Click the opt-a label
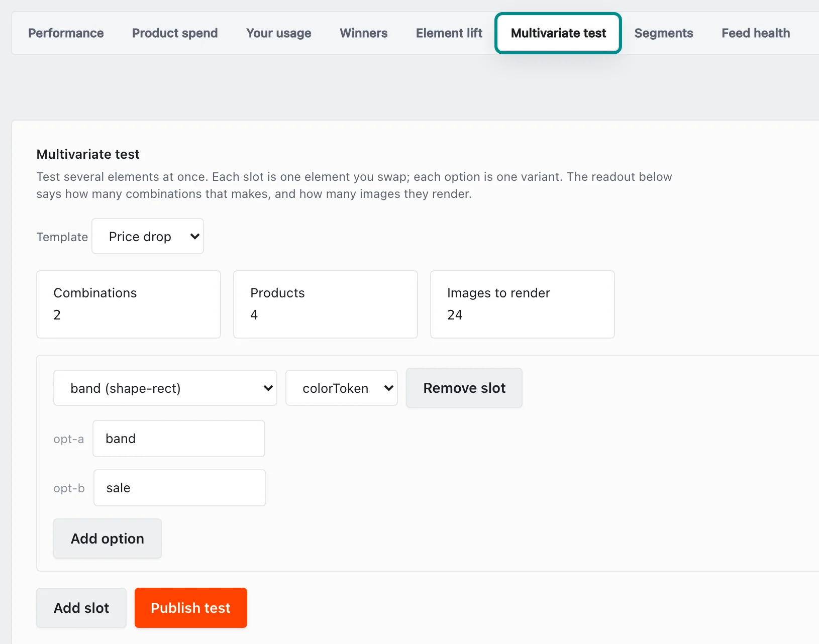The image size is (819, 644). (x=69, y=439)
